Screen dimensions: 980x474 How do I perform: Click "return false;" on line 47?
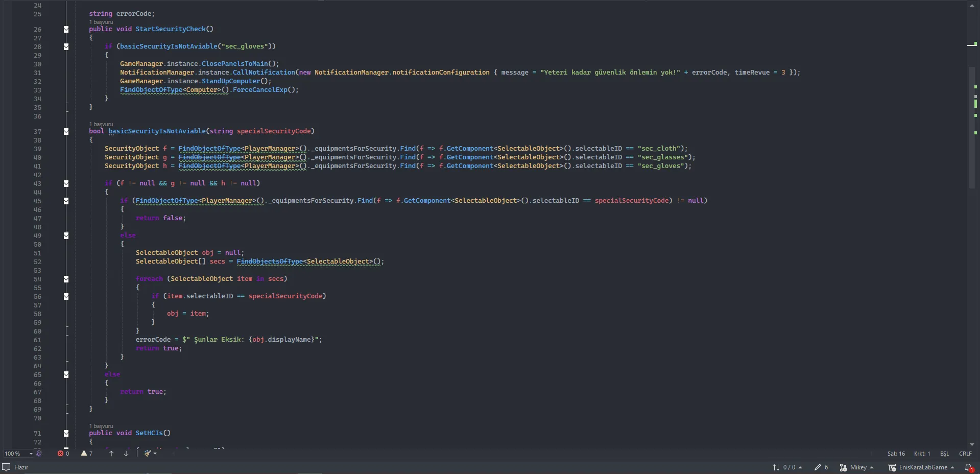pyautogui.click(x=161, y=218)
